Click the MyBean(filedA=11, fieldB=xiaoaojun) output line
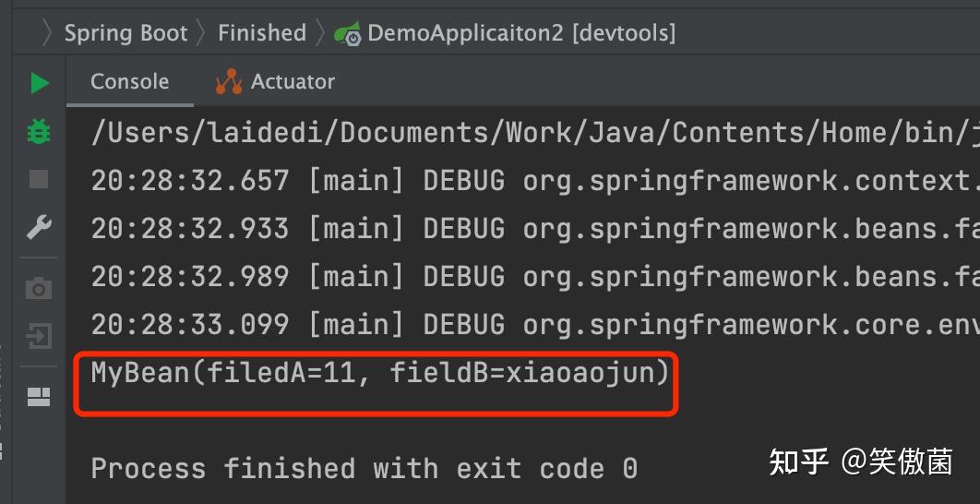 pyautogui.click(x=380, y=373)
